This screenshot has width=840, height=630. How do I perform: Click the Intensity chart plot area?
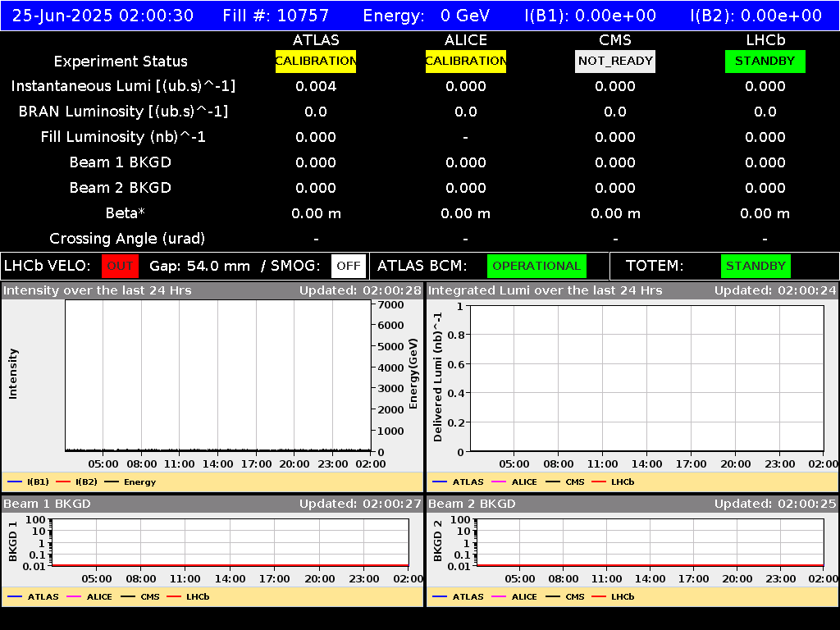click(x=218, y=376)
